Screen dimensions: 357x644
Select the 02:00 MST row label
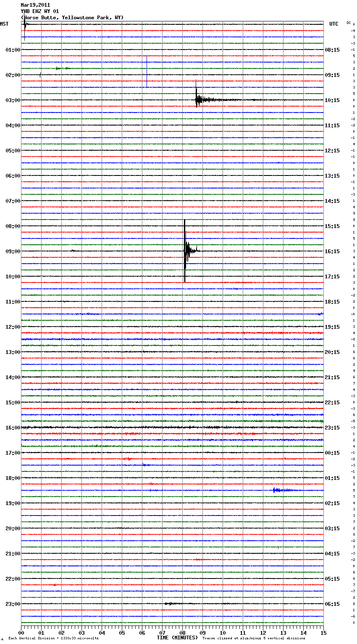coord(13,75)
